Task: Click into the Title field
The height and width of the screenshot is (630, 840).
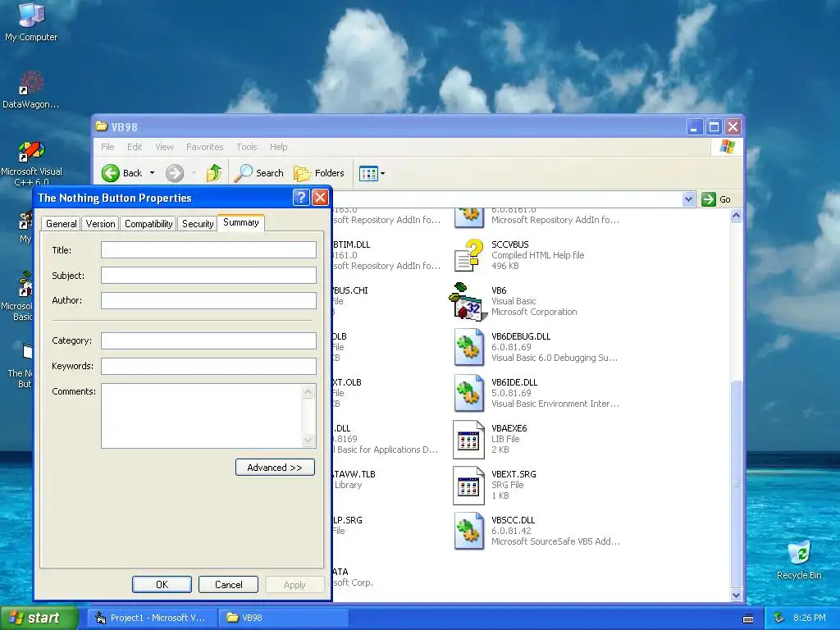Action: 208,249
